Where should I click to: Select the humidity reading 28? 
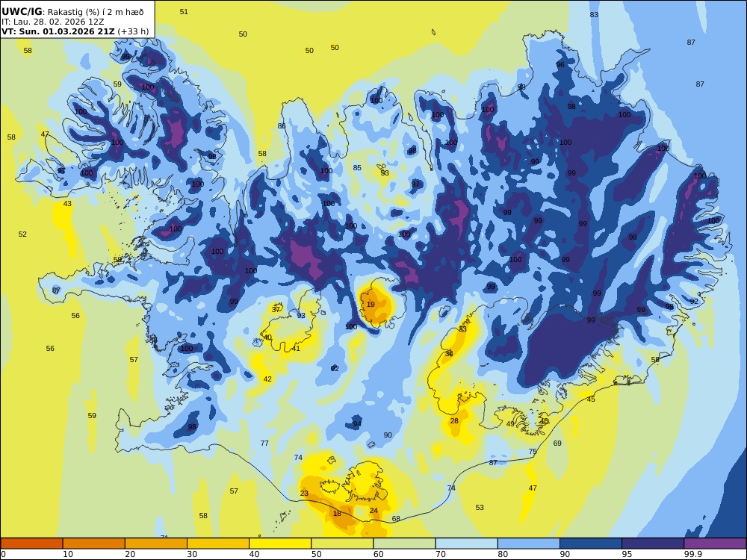(454, 421)
